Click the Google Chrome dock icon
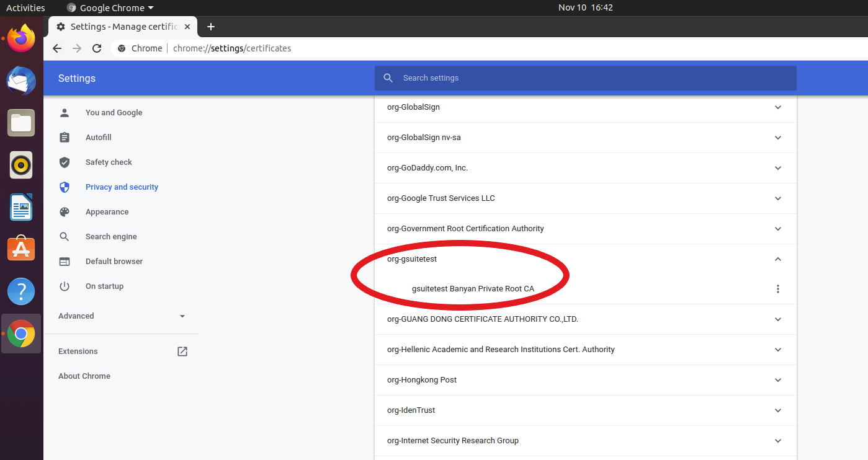 tap(21, 334)
